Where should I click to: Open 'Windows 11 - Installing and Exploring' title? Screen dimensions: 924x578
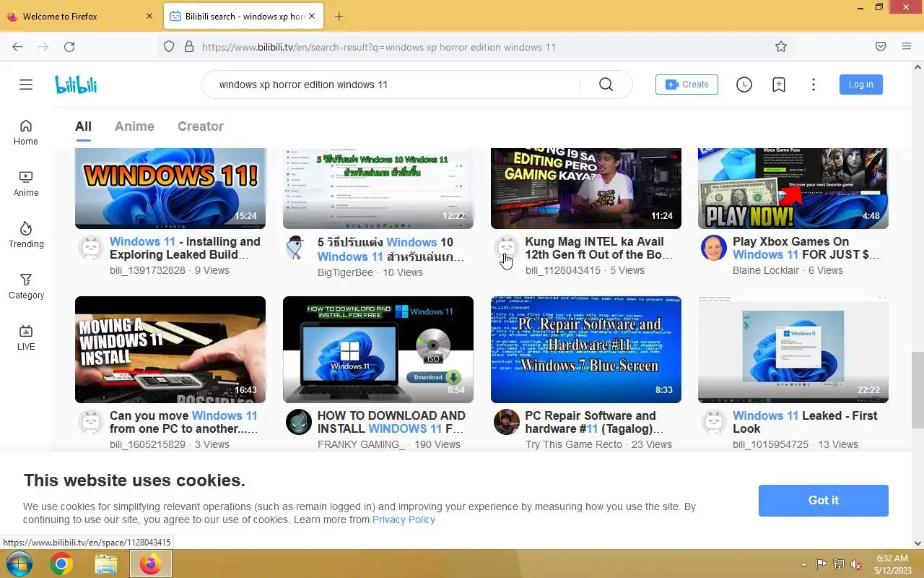pyautogui.click(x=185, y=248)
